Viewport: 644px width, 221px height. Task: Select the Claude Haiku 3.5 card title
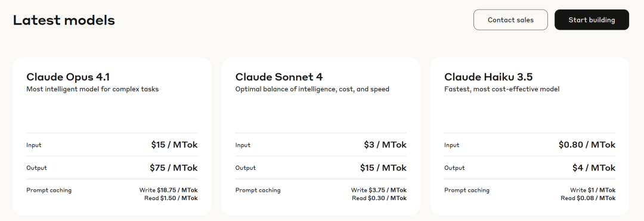(x=488, y=77)
